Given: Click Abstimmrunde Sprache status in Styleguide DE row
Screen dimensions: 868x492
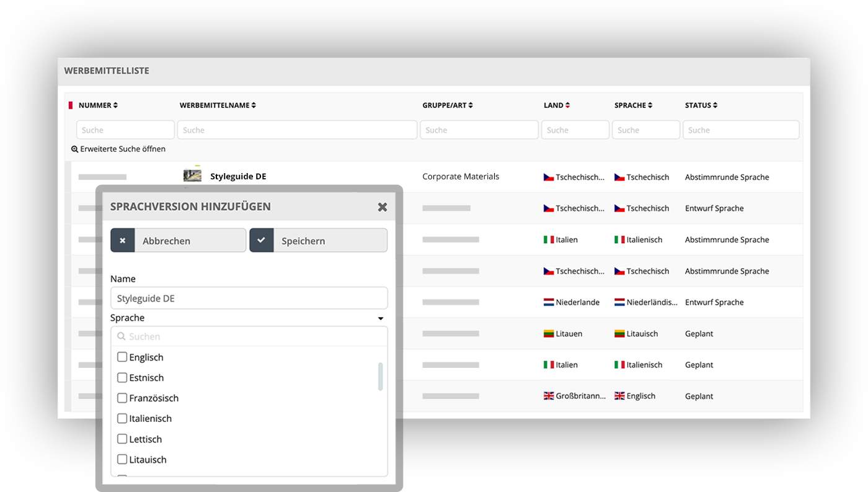Looking at the screenshot, I should (x=727, y=177).
